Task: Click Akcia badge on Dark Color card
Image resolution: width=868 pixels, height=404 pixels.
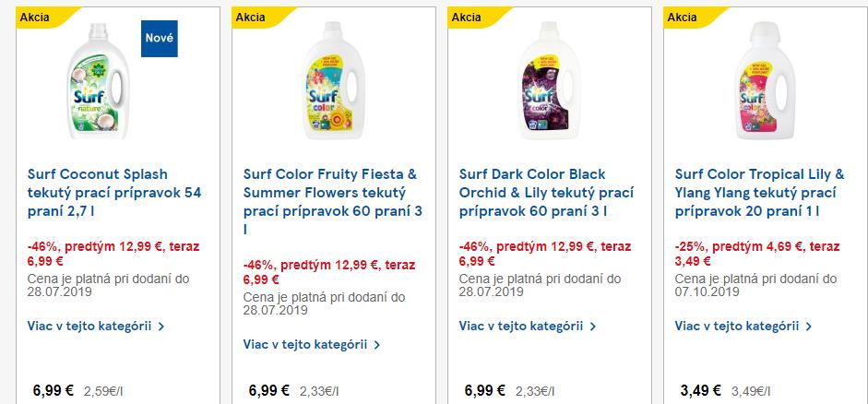Action: (467, 17)
